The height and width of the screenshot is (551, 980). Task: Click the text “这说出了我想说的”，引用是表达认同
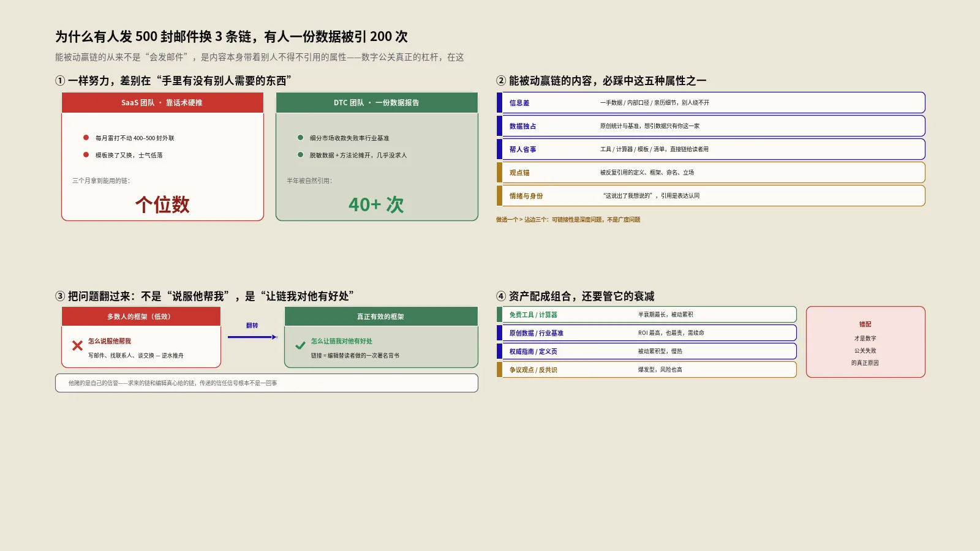[651, 196]
